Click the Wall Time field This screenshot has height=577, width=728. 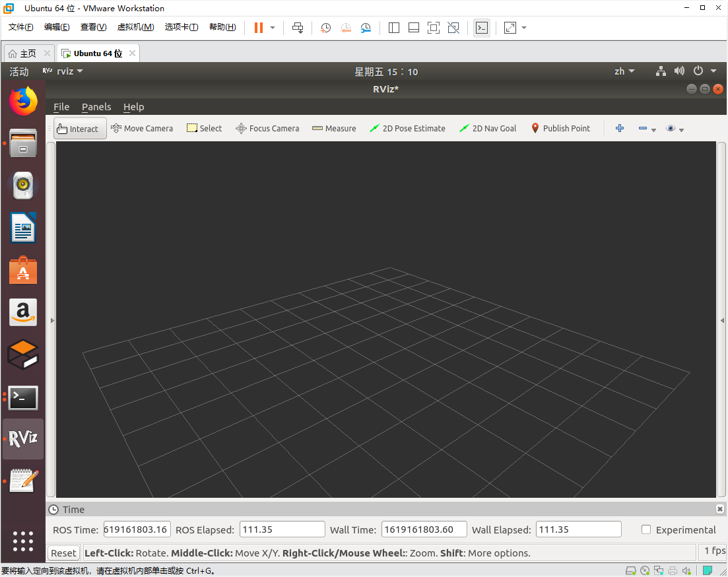click(x=424, y=529)
